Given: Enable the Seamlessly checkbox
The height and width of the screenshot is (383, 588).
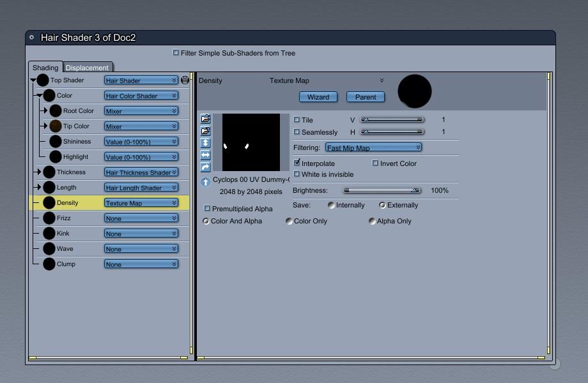Looking at the screenshot, I should point(297,131).
